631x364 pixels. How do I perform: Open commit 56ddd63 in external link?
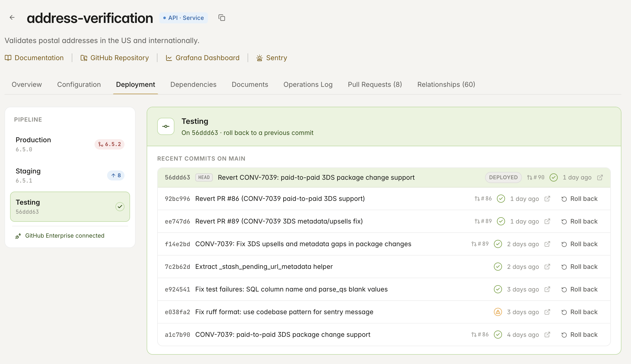point(600,177)
